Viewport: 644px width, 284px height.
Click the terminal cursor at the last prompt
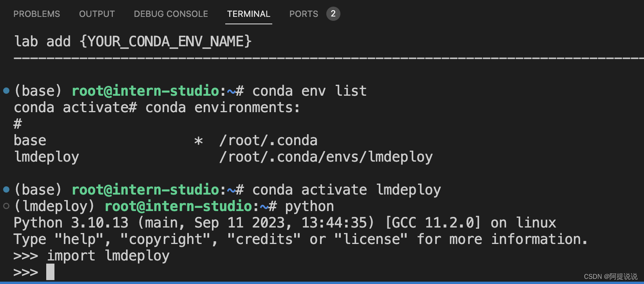[x=50, y=272]
